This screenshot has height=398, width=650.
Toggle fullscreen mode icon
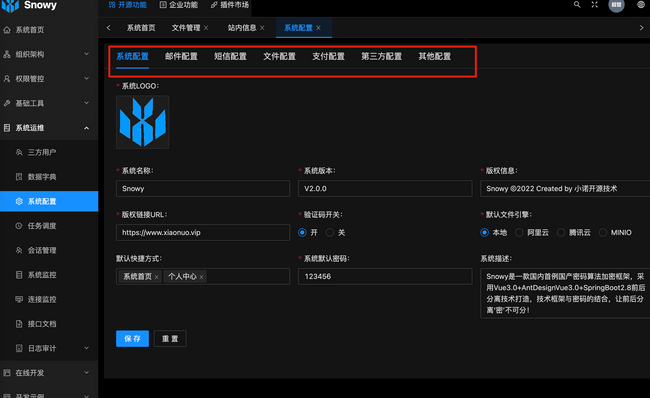594,5
